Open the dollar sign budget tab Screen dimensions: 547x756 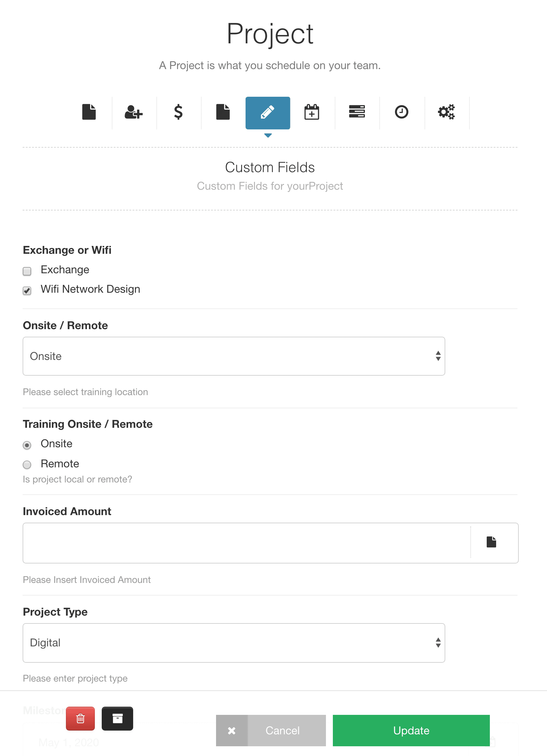[x=178, y=112]
